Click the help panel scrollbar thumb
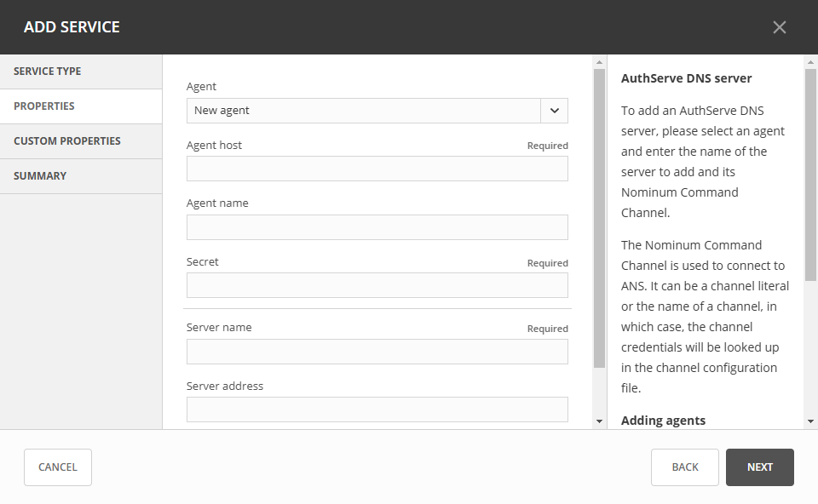The width and height of the screenshot is (818, 504). pyautogui.click(x=810, y=175)
